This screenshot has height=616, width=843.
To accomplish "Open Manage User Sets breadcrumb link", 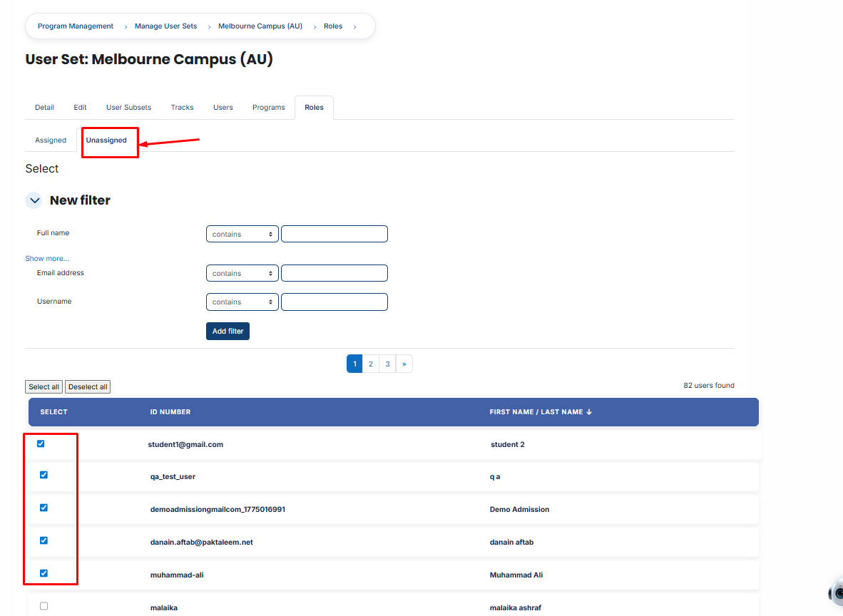I will (165, 26).
